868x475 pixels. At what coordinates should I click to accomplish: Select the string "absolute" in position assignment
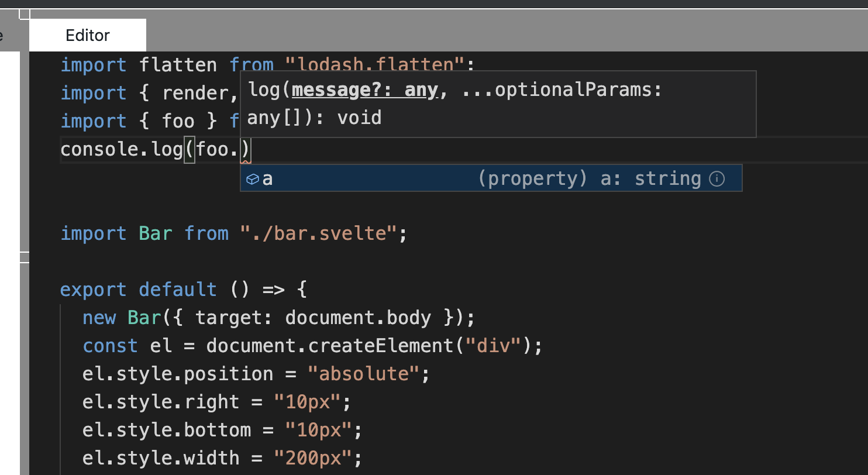[364, 373]
